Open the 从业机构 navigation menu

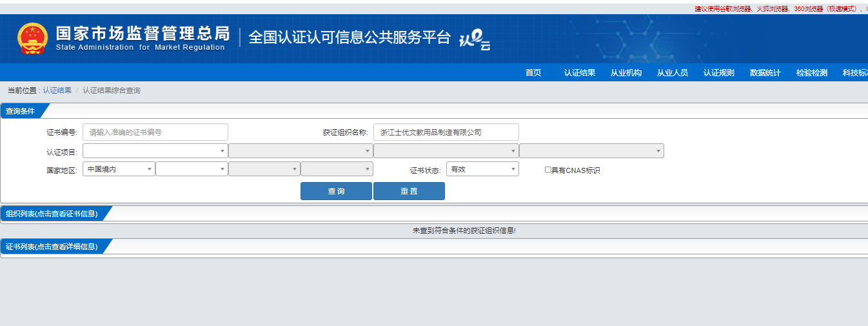(626, 73)
